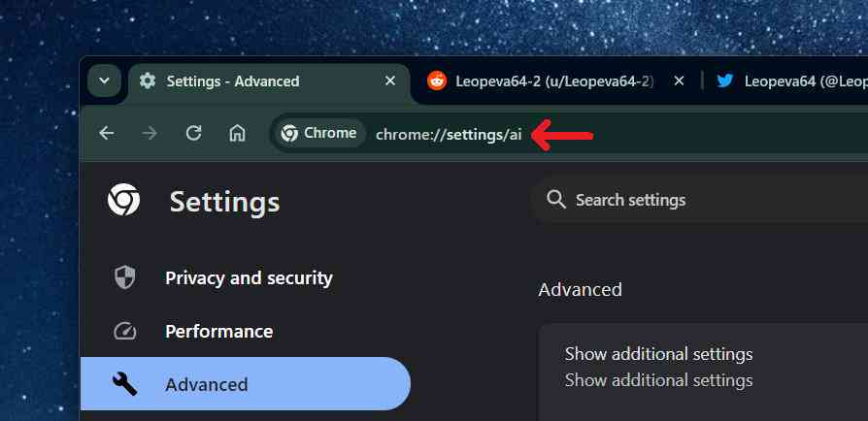
Task: Reload the page with refresh icon
Action: pos(193,133)
